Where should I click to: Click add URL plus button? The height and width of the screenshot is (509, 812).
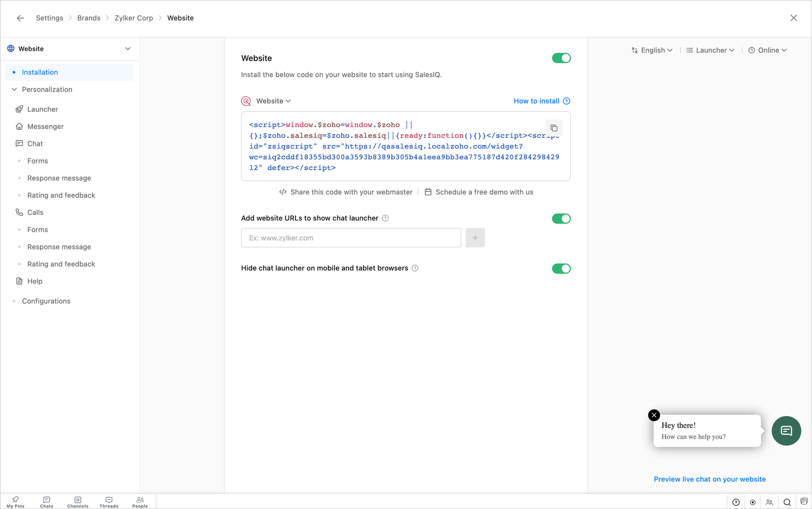(475, 238)
